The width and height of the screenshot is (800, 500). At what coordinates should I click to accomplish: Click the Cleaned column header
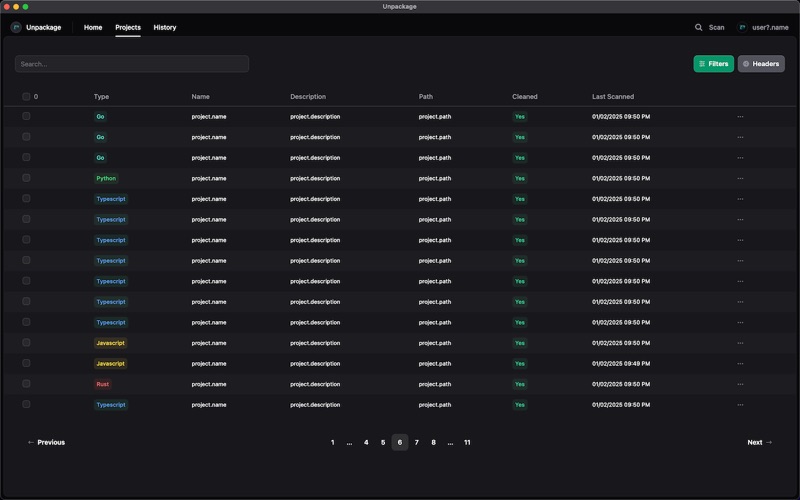tap(524, 96)
